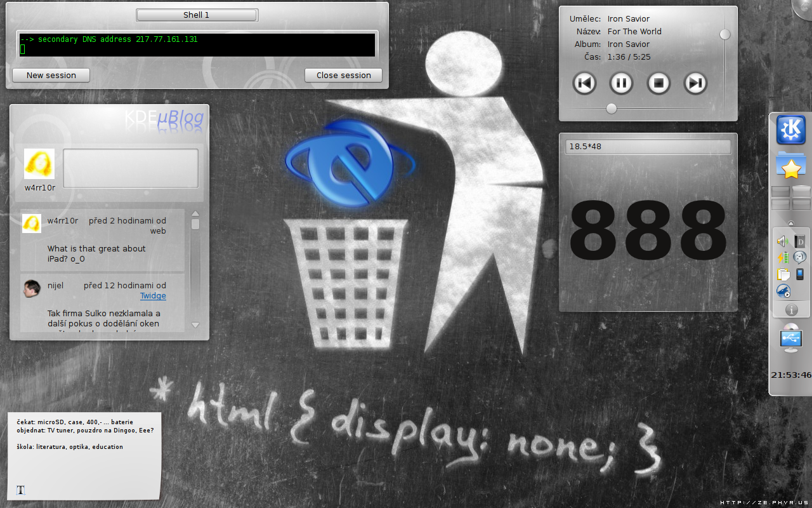Screen dimensions: 812x508
Task: Click the note line starting 'čekat: microSD'
Action: (x=75, y=422)
